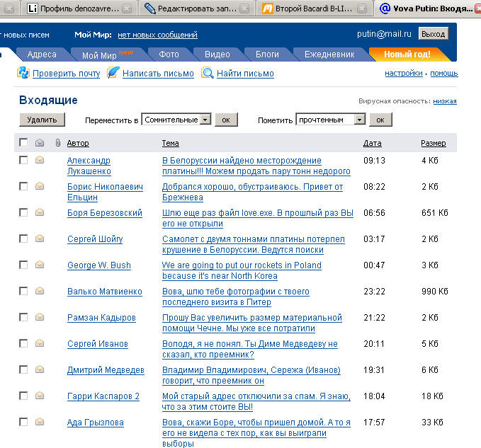Switch to 'Редактировать зап…' browser tab
This screenshot has height=448, width=481.
click(197, 8)
